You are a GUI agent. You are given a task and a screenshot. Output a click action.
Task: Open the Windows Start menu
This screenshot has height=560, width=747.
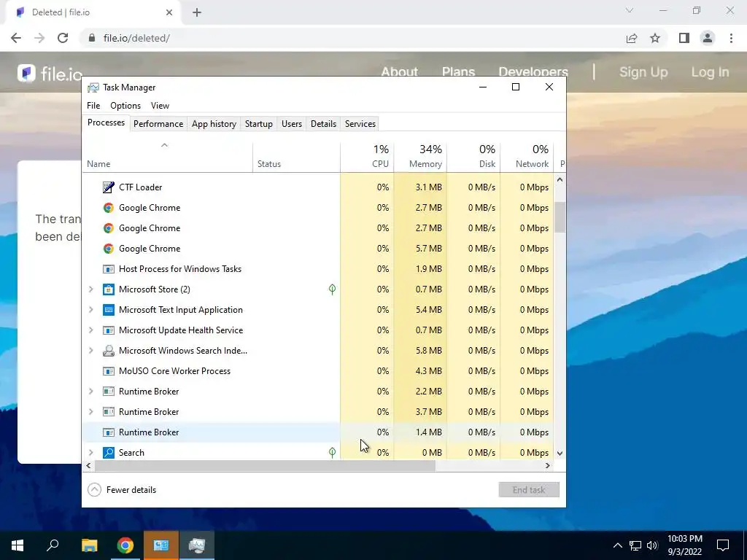pyautogui.click(x=18, y=545)
